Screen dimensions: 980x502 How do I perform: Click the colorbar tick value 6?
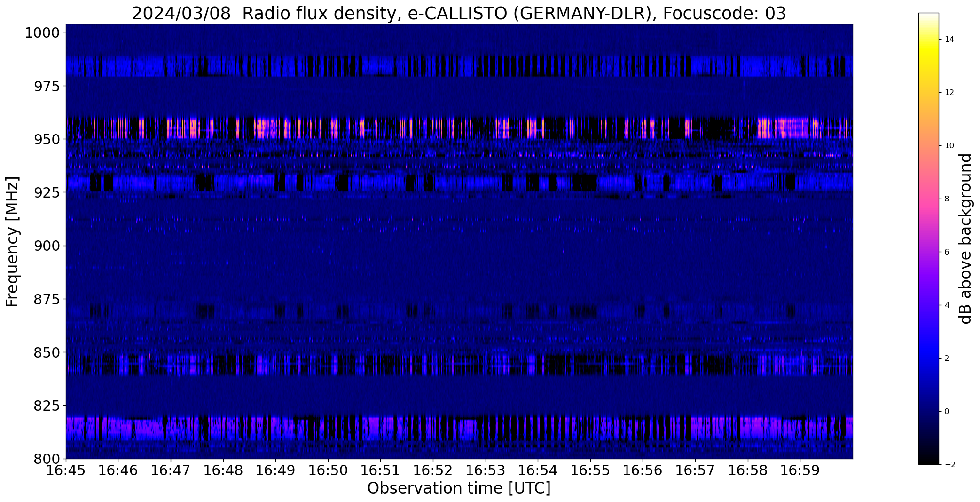[947, 252]
